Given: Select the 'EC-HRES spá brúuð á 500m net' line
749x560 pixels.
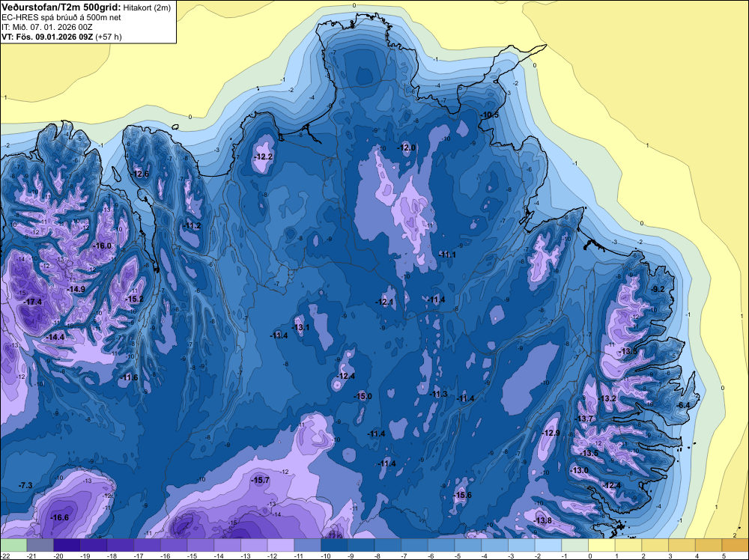Looking at the screenshot, I should (61, 17).
